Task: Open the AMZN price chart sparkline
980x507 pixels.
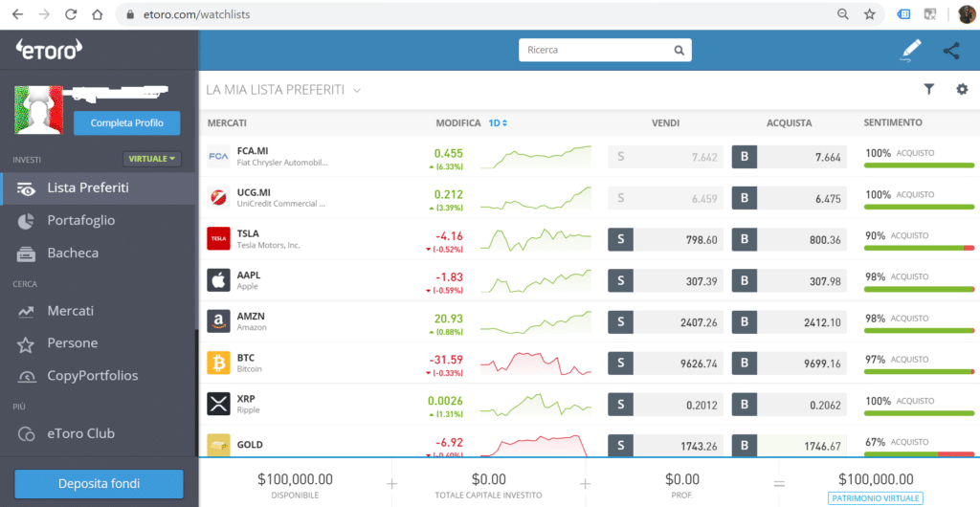Action: click(x=536, y=322)
